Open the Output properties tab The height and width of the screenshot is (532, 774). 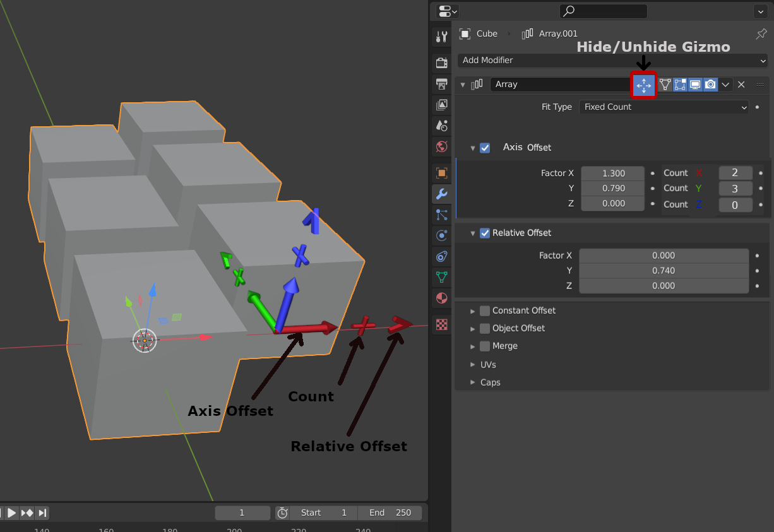[442, 83]
